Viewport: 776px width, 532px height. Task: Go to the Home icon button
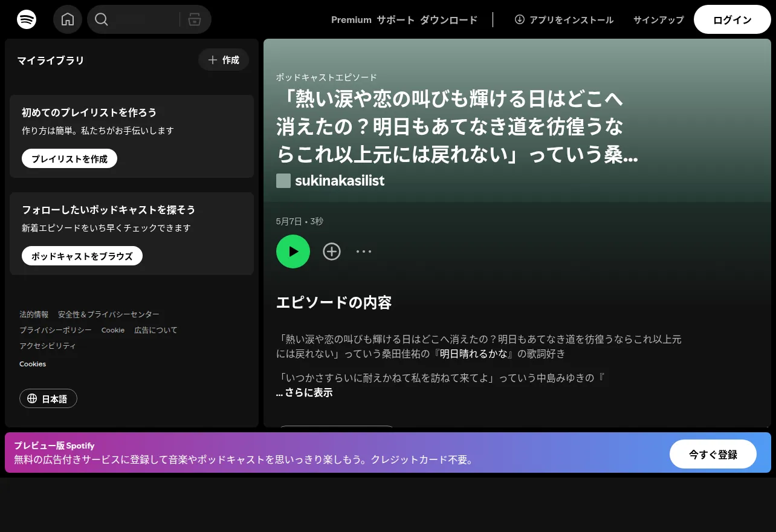coord(68,19)
